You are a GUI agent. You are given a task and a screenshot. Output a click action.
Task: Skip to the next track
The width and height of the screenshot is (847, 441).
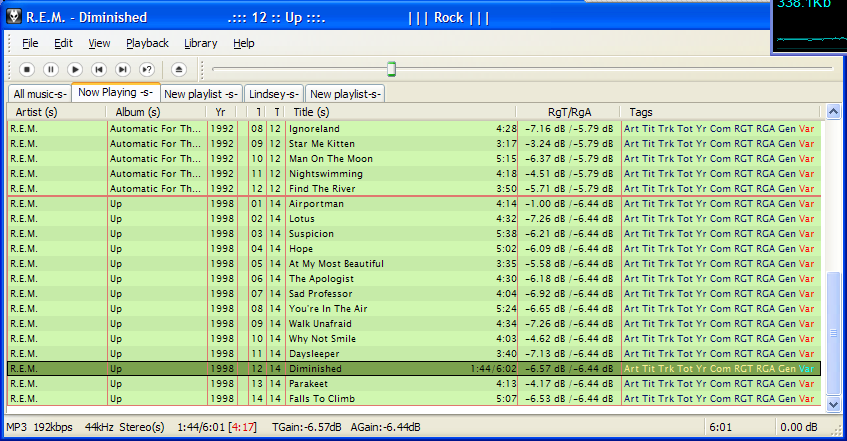tap(123, 70)
